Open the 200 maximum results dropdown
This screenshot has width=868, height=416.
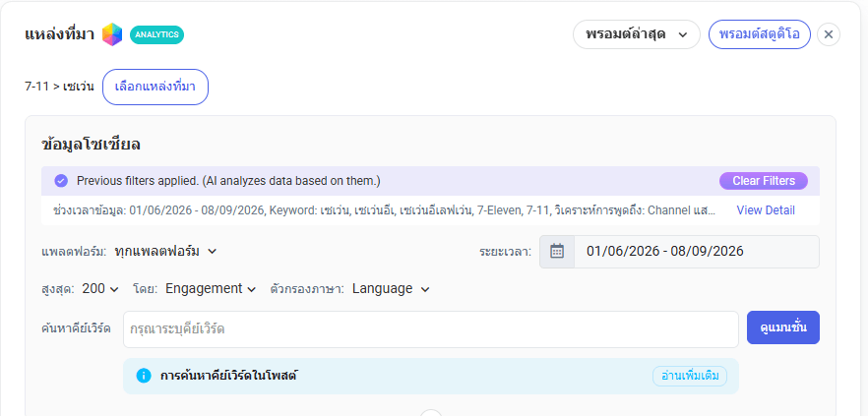point(100,289)
